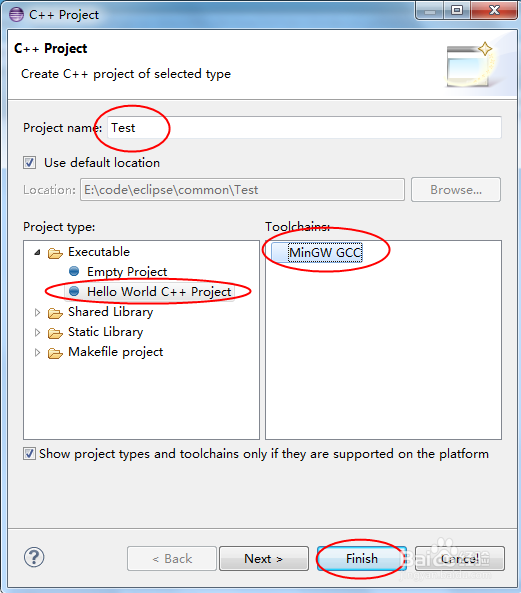Click the Static Library folder icon
Screen dimensions: 521x593
tap(55, 333)
